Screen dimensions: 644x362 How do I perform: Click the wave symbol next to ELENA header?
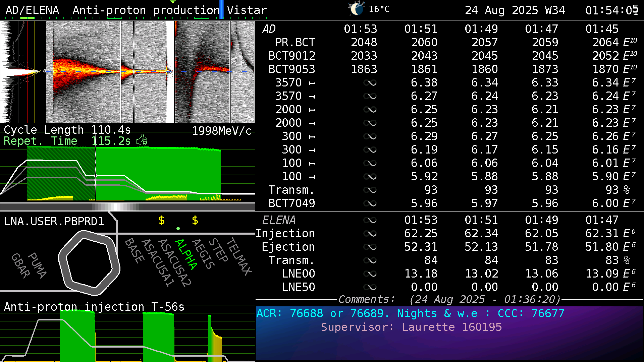pos(370,220)
